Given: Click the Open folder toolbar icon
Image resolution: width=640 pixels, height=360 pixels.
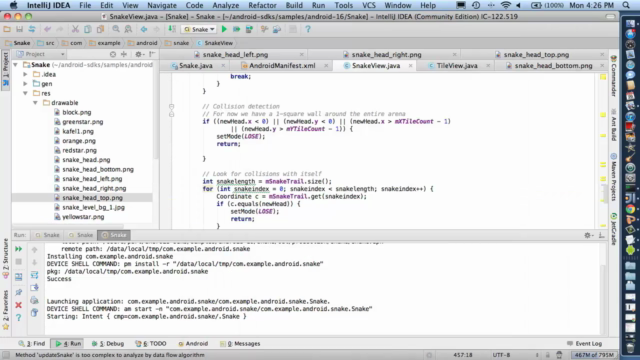Looking at the screenshot, I should [7, 29].
